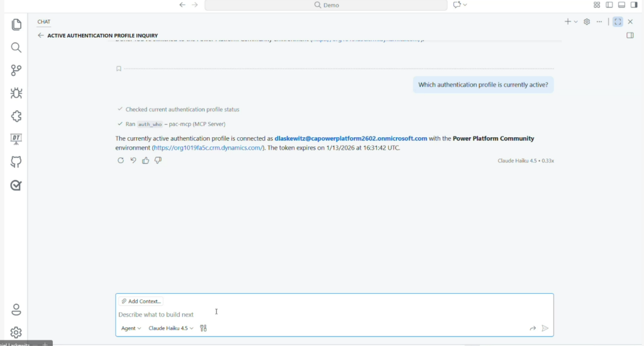The height and width of the screenshot is (346, 644).
Task: Expand the new chat dropdown arrow
Action: [576, 22]
